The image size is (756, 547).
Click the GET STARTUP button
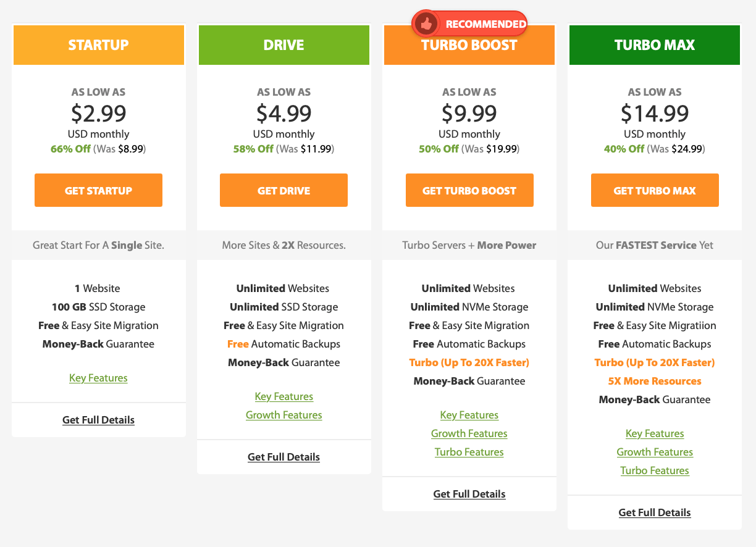tap(98, 190)
